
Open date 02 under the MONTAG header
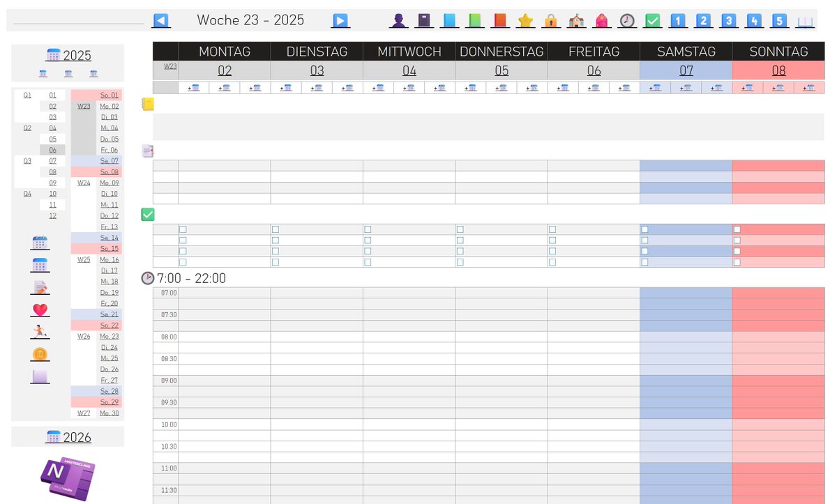coord(225,70)
